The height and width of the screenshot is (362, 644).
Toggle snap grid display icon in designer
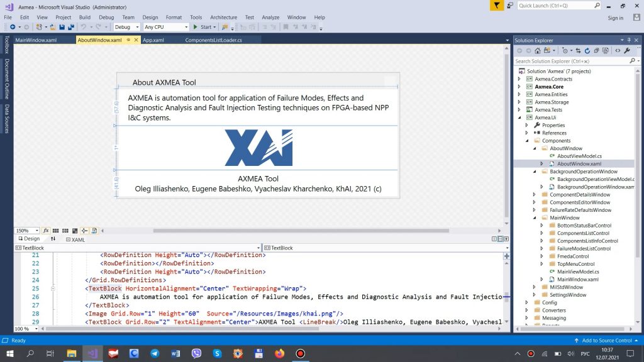pos(55,231)
